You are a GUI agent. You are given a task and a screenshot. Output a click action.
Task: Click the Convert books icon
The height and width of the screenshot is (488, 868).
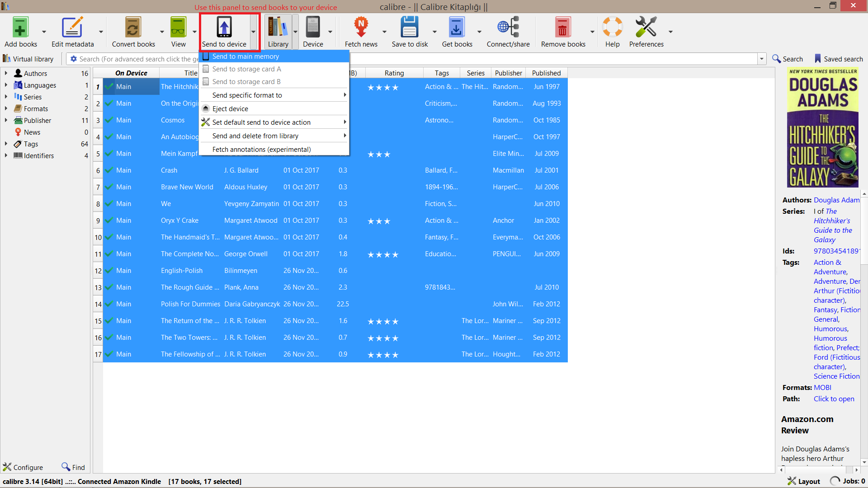tap(133, 27)
